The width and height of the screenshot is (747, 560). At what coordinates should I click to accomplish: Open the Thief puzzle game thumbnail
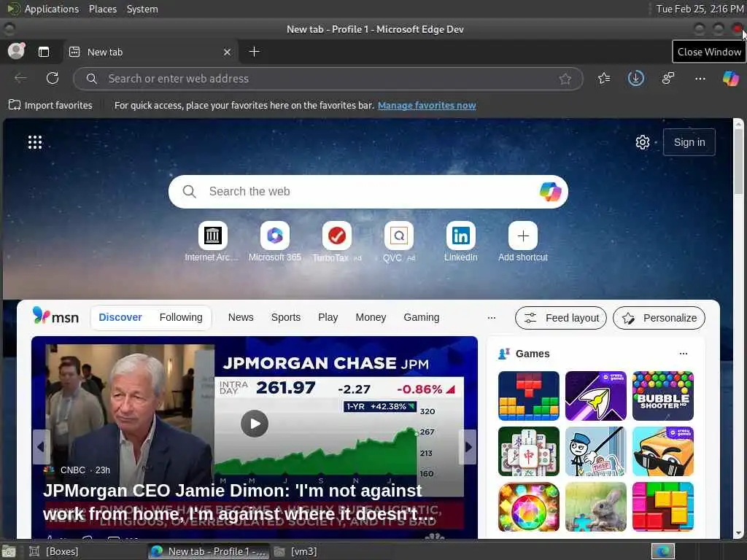click(595, 451)
